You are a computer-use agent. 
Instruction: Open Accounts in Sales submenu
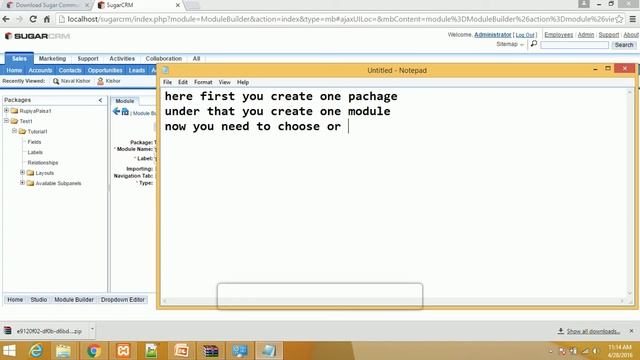pos(40,70)
